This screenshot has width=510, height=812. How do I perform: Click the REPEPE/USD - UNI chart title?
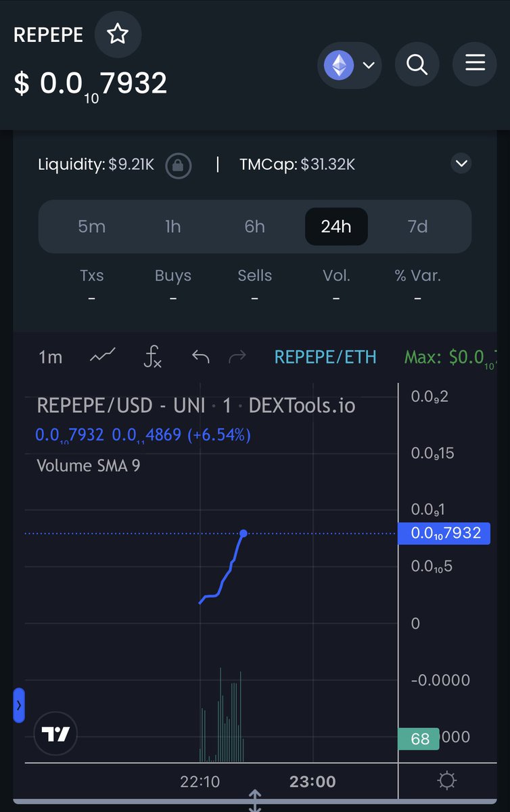point(195,405)
